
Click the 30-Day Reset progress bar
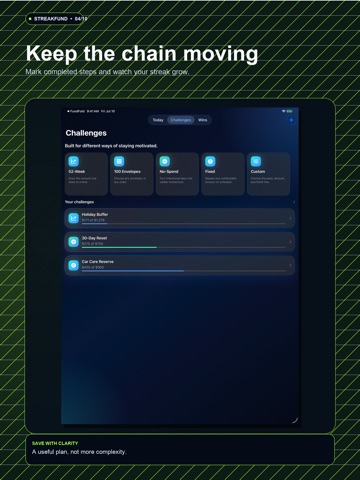coord(184,247)
